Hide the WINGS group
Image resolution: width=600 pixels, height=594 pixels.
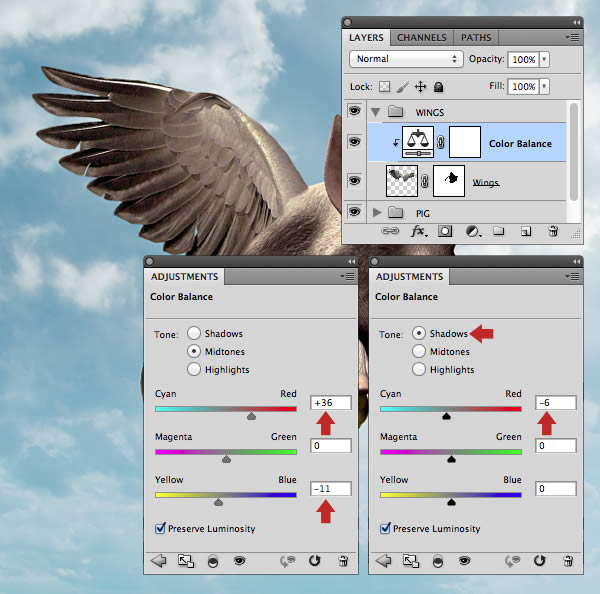354,111
